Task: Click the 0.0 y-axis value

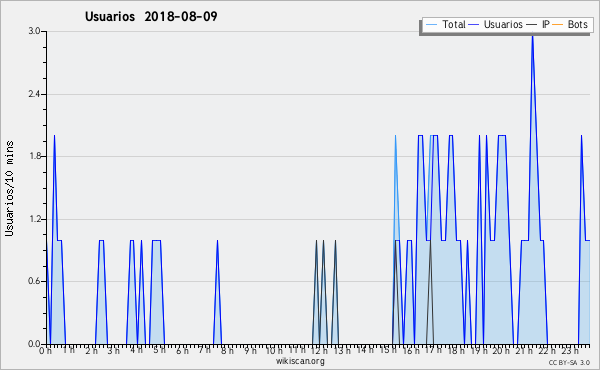Action: [34, 344]
